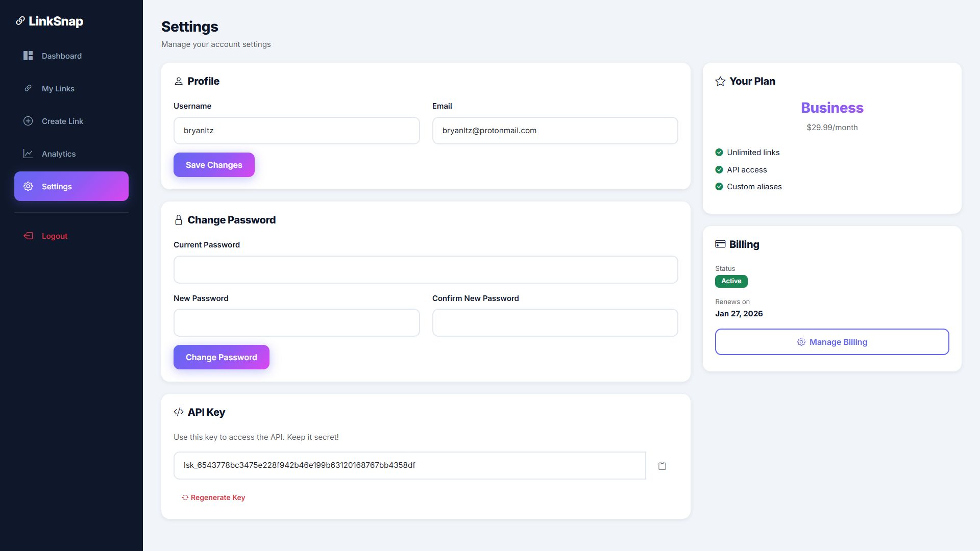Click the LinkSnap logo icon

pyautogui.click(x=20, y=21)
